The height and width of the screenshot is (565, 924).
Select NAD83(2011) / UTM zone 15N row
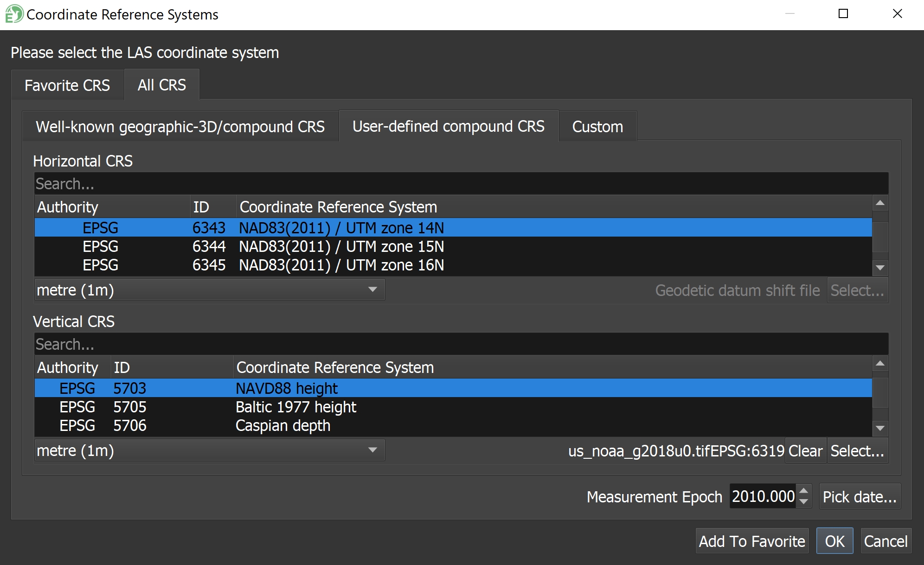(341, 247)
